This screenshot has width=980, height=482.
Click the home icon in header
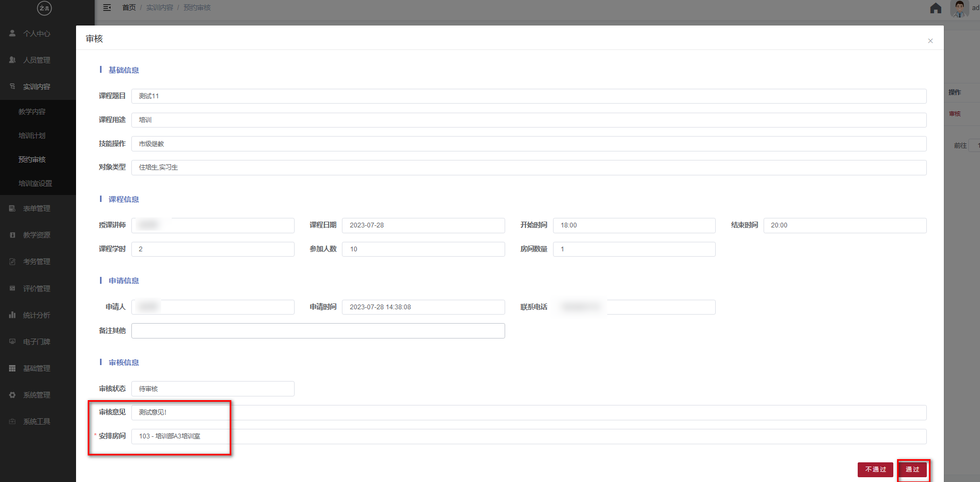[936, 8]
